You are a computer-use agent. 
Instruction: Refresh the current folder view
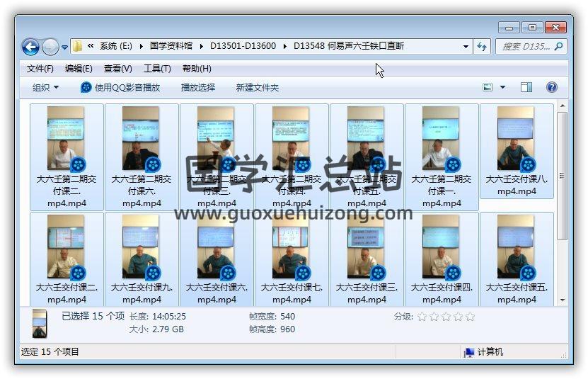483,47
